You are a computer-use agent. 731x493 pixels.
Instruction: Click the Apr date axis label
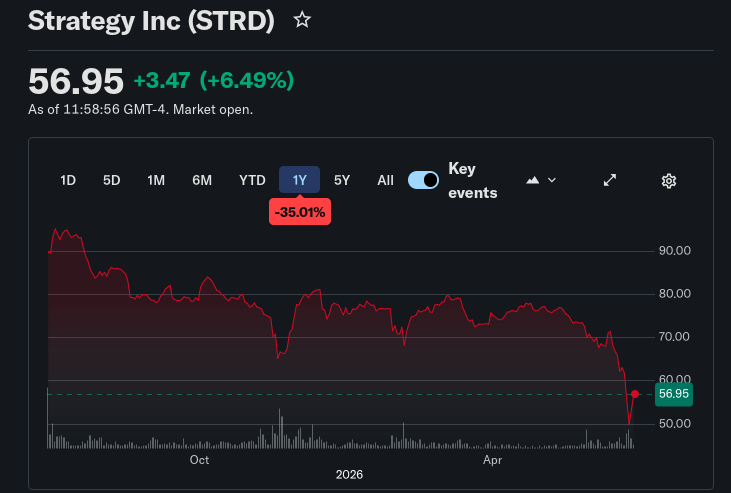click(x=492, y=460)
